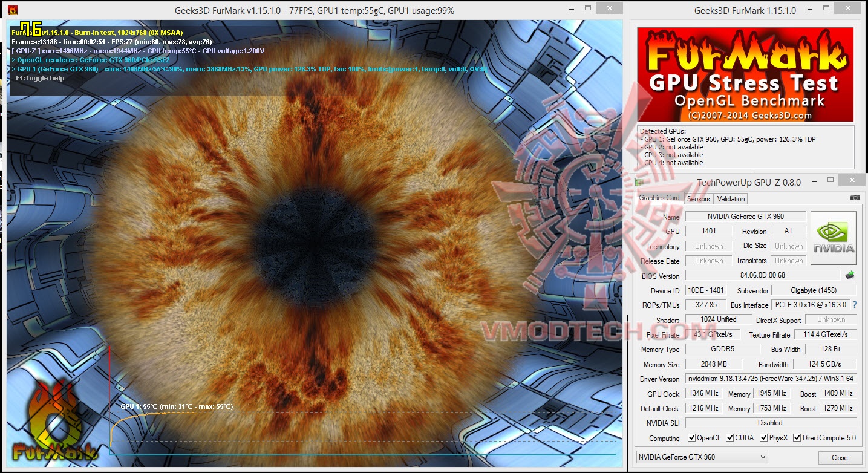This screenshot has height=473, width=868.
Task: Click the default Memory field 1753 MHz
Action: coord(771,408)
